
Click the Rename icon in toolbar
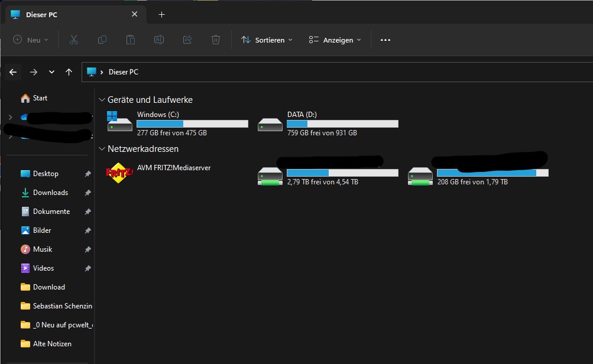[159, 40]
